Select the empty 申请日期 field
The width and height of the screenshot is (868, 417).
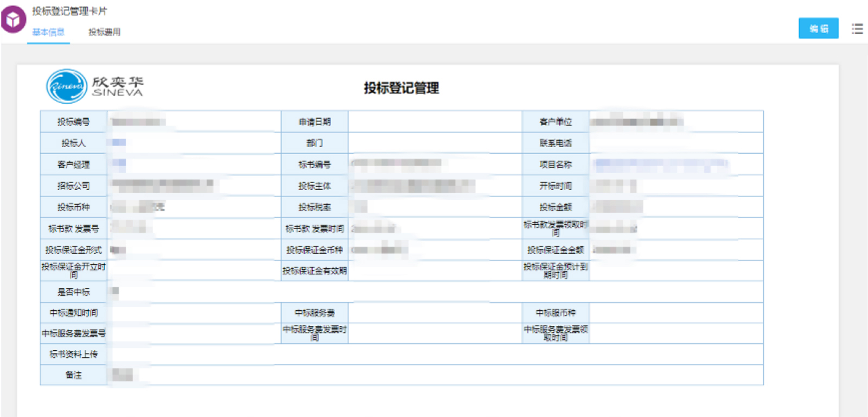(x=435, y=122)
